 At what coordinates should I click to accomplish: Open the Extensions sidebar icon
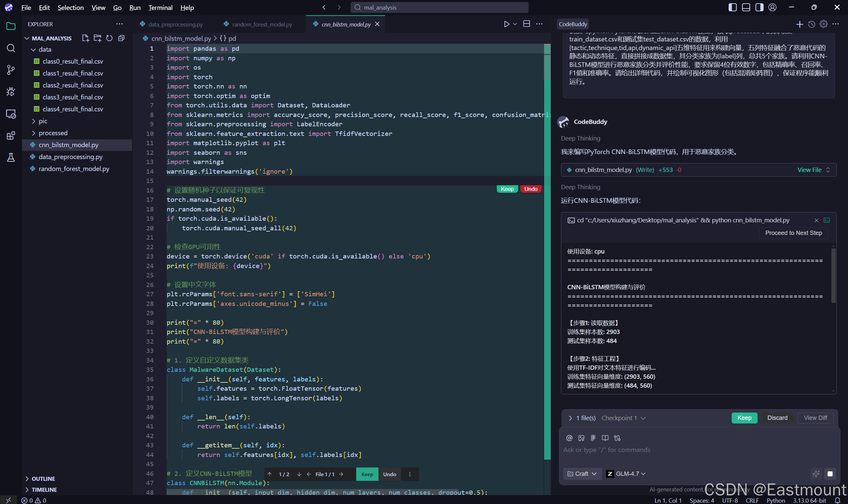11,136
